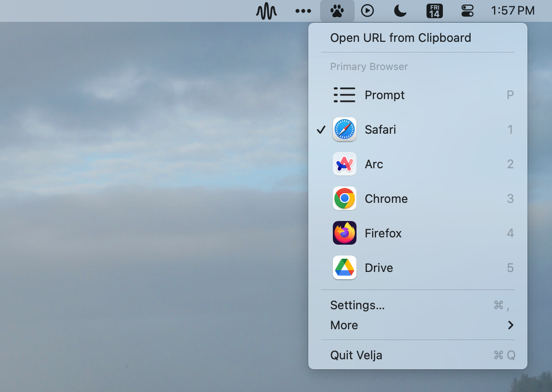Open the Velja paw icon in menu bar
This screenshot has width=552, height=392.
(x=337, y=10)
